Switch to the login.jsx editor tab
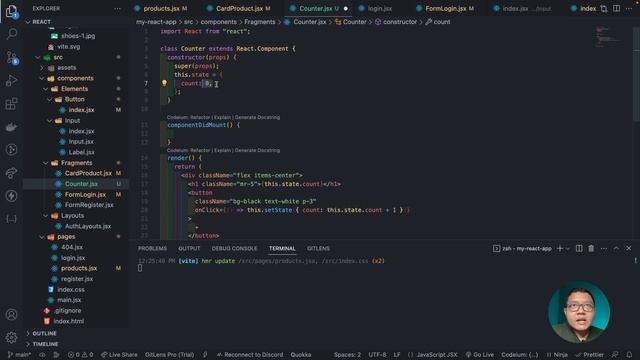The image size is (640, 360). (376, 8)
